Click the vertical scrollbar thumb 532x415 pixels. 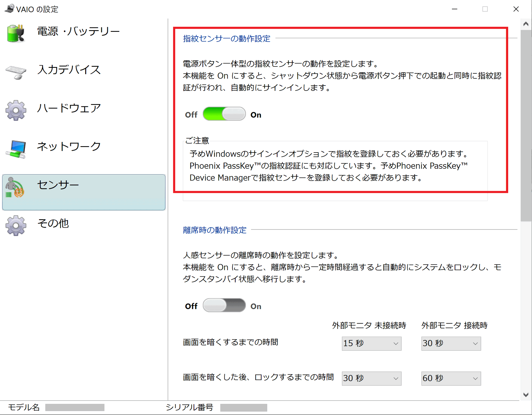pyautogui.click(x=526, y=126)
